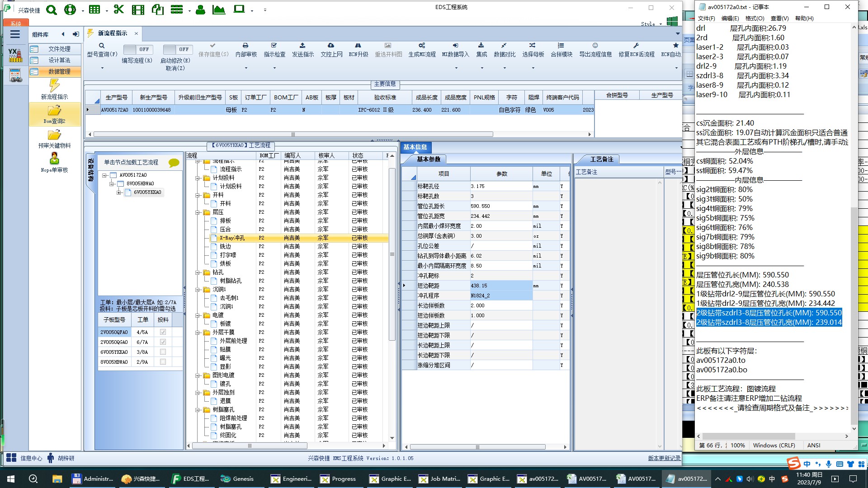Viewport: 868px width, 488px height.
Task: Click the 内部审核 printer icon
Action: (x=245, y=46)
